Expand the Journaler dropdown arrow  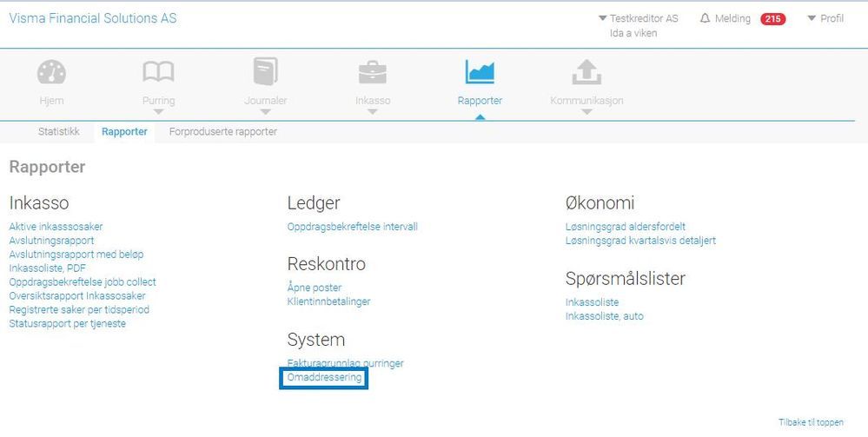tap(266, 112)
